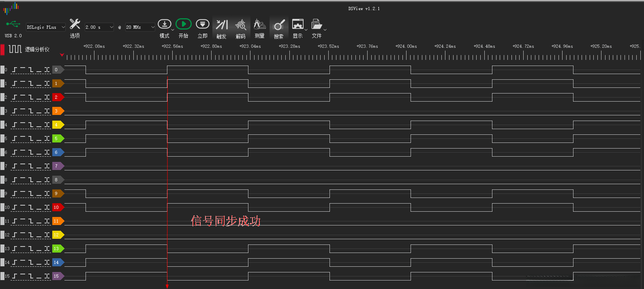The image size is (644, 289).
Task: Click the +922.56ms label on time ruler
Action: (x=172, y=46)
